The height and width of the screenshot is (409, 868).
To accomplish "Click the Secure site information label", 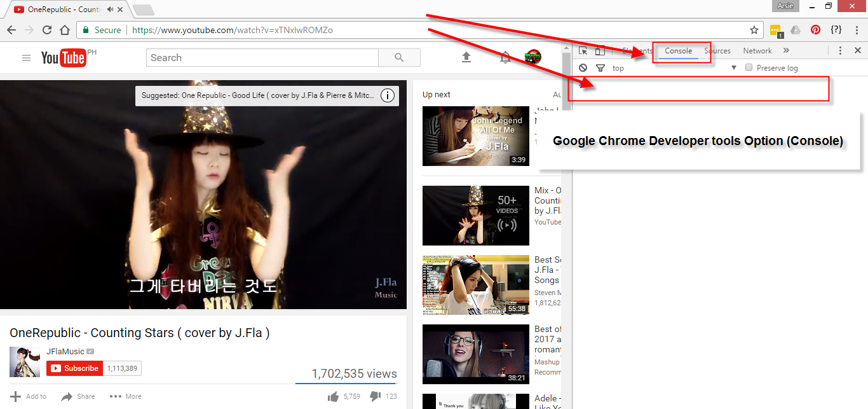I will tap(102, 30).
